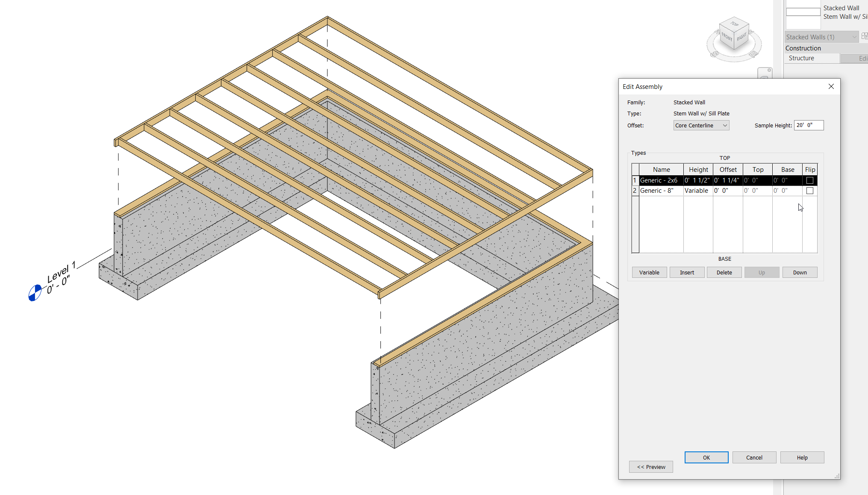Select East on the ViewCube compass ring

pyautogui.click(x=753, y=55)
